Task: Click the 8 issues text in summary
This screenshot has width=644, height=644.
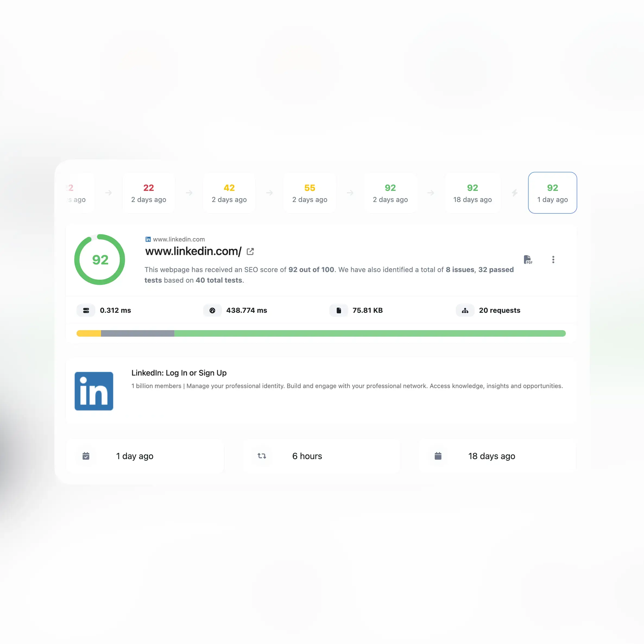Action: pyautogui.click(x=460, y=270)
